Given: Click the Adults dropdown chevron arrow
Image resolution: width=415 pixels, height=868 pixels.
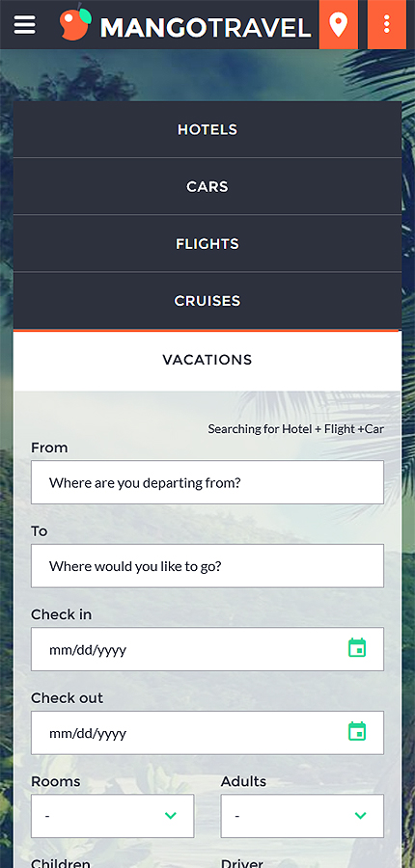Looking at the screenshot, I should pyautogui.click(x=361, y=815).
